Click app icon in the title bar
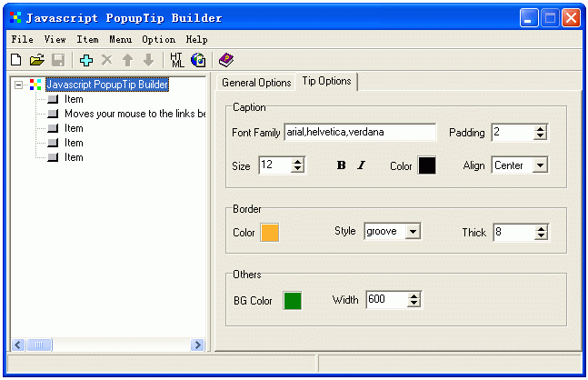 tap(15, 17)
